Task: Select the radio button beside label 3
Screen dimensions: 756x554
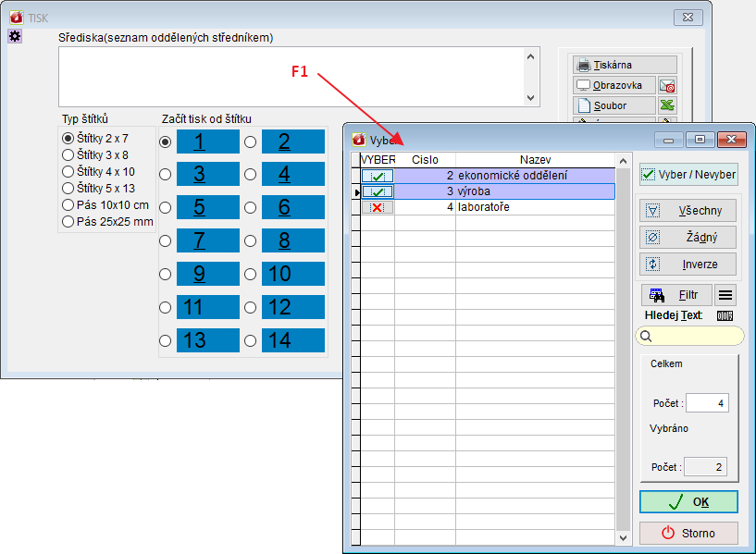Action: (x=166, y=175)
